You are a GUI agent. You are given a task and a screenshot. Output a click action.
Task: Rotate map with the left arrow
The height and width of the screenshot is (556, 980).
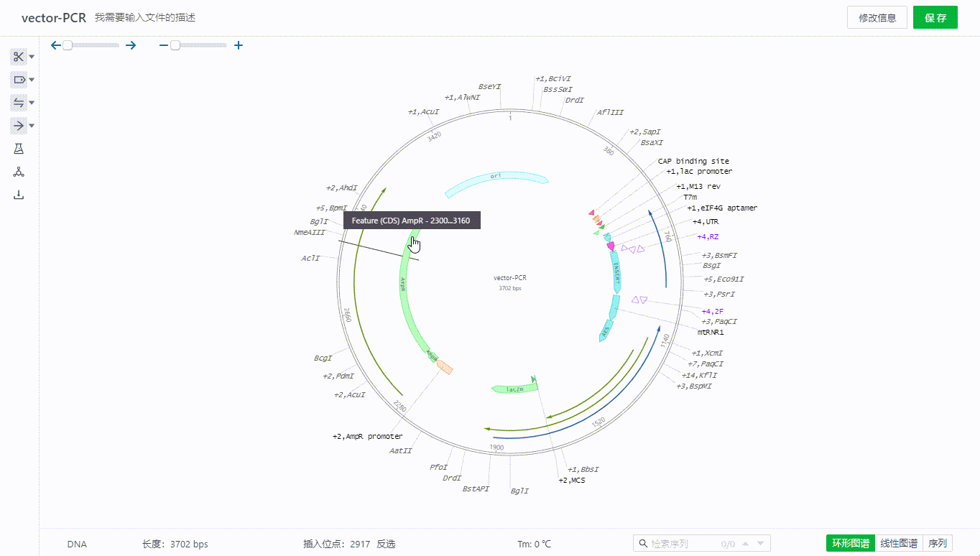(x=56, y=45)
